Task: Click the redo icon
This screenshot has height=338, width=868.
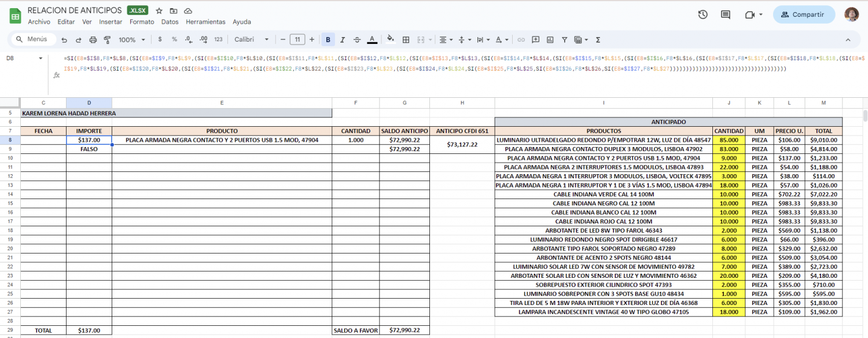Action: (x=78, y=40)
